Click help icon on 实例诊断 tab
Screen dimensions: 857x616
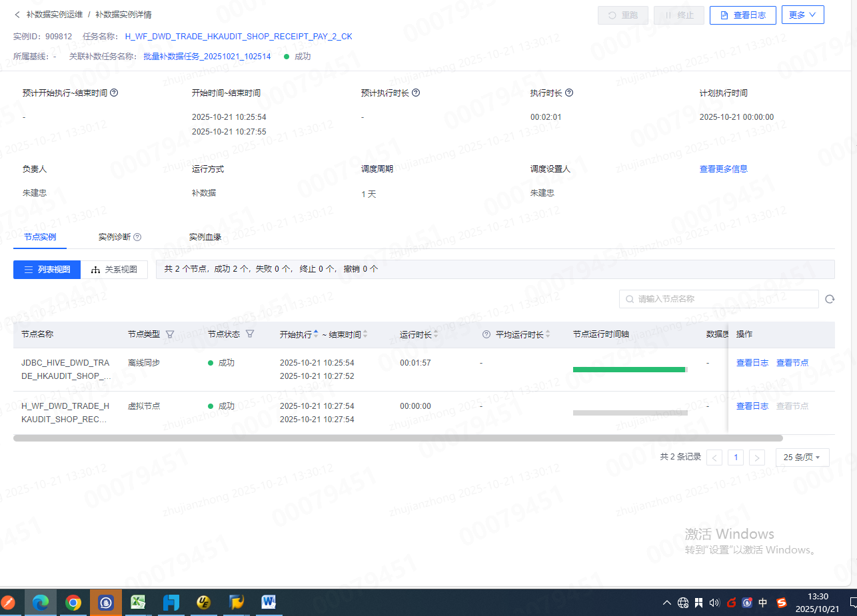click(x=137, y=237)
